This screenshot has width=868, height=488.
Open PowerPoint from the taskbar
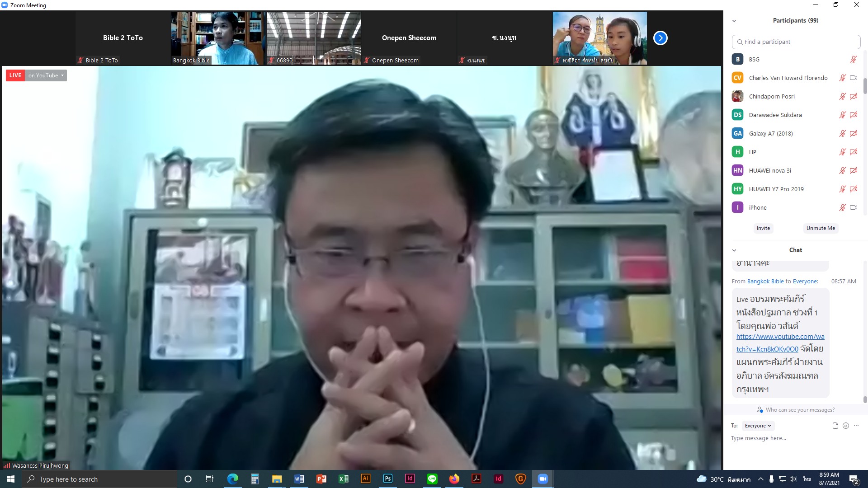321,479
